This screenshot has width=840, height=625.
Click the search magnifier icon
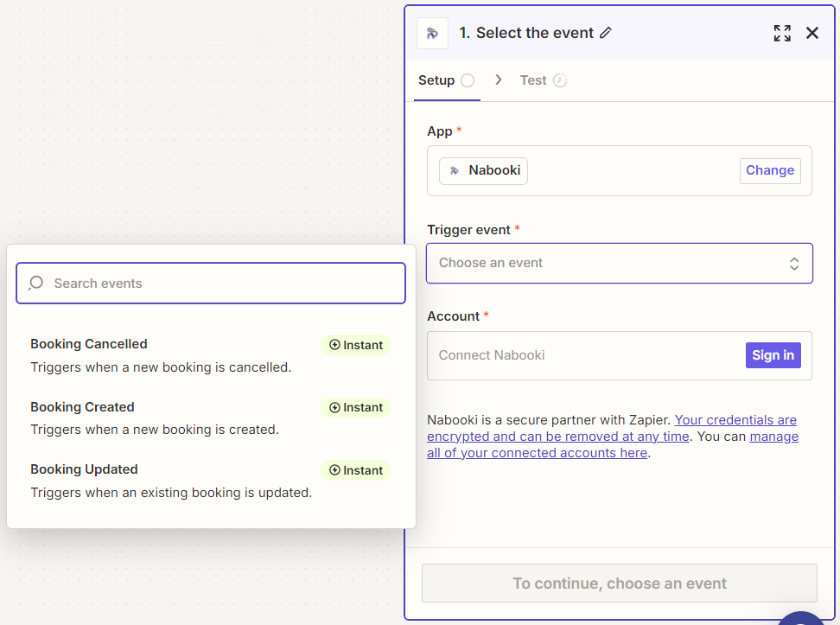(x=36, y=283)
